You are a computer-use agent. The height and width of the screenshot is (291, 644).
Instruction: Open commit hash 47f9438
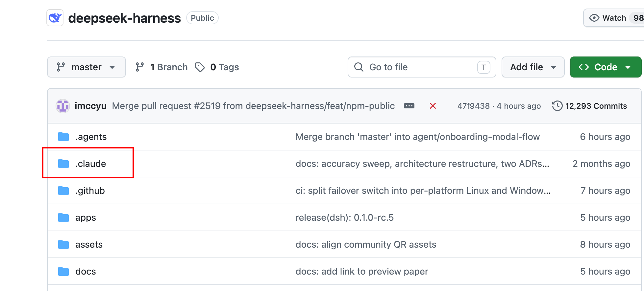click(473, 106)
